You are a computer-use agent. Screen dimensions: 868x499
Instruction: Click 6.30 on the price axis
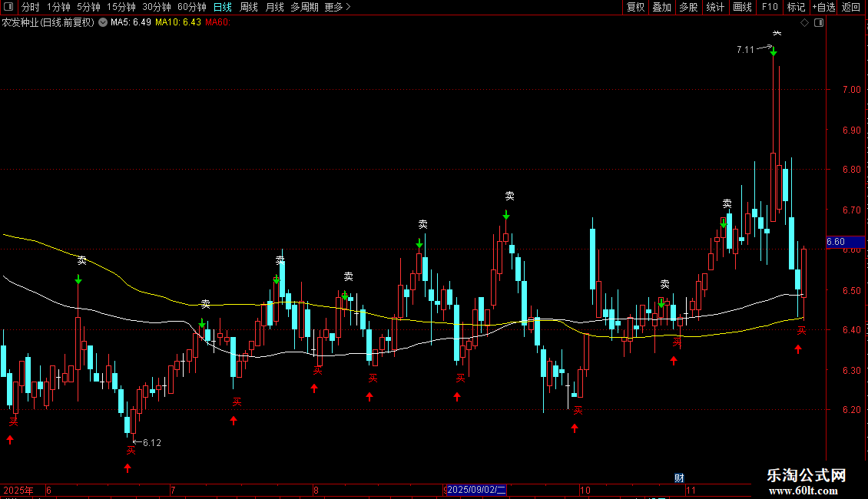851,370
